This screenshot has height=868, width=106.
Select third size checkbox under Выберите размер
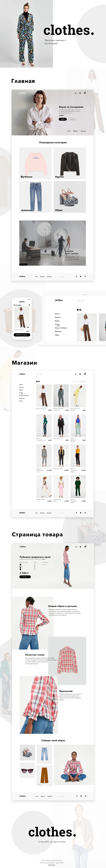tap(20, 568)
